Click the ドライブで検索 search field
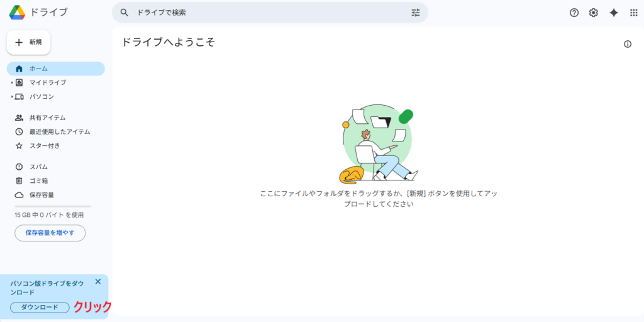This screenshot has width=644, height=322. pos(264,13)
